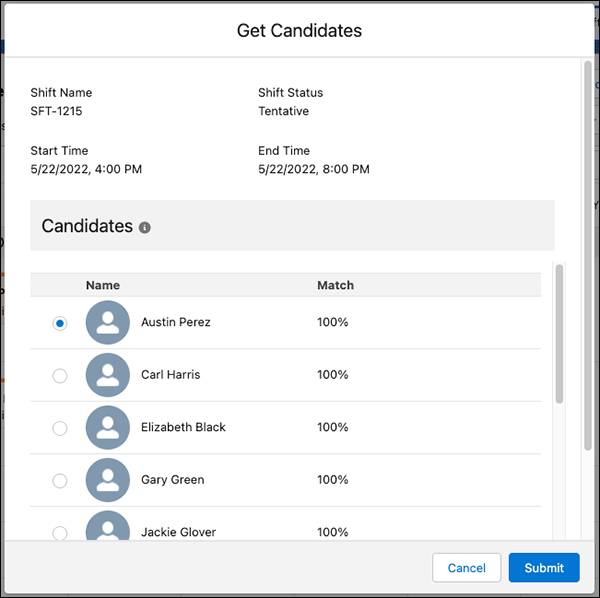Image resolution: width=600 pixels, height=598 pixels.
Task: Click the start time 5/22/2022, 4:00 PM
Action: 86,169
